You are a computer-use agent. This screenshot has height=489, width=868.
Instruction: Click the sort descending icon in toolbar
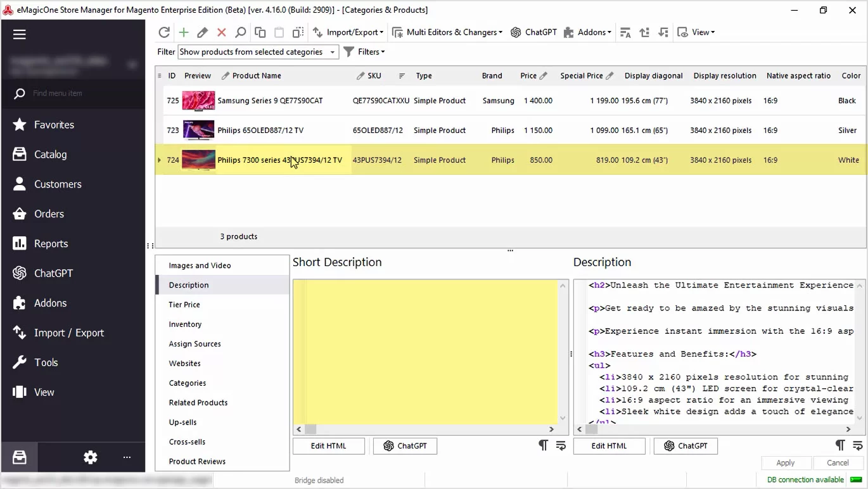pyautogui.click(x=663, y=32)
